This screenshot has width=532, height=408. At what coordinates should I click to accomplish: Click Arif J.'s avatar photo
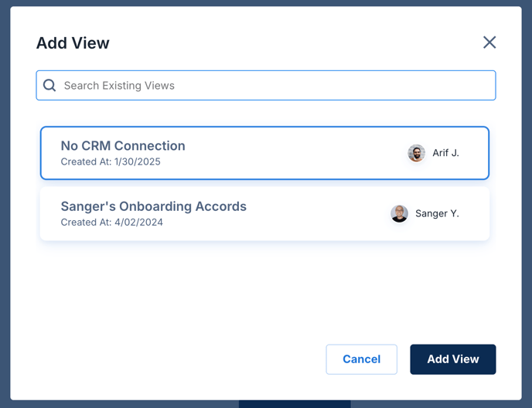[x=416, y=153]
